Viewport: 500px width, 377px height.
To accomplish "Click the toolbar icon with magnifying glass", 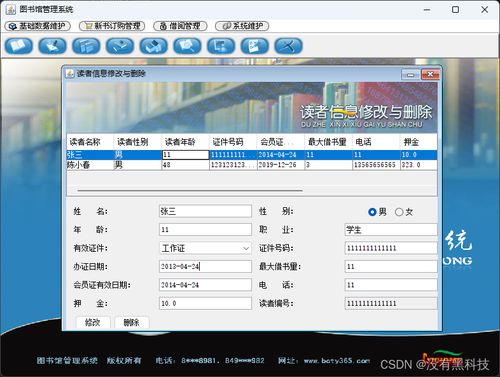I will pyautogui.click(x=187, y=46).
